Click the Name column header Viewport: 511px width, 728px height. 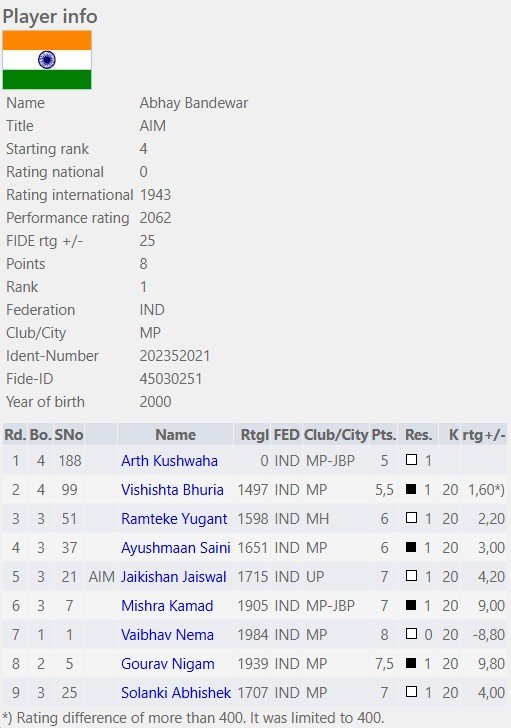[175, 435]
